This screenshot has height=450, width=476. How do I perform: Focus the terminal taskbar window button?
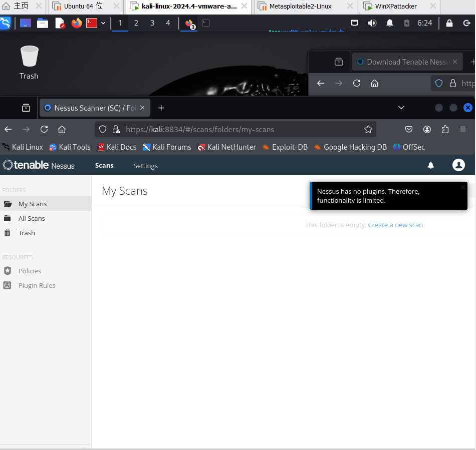206,23
